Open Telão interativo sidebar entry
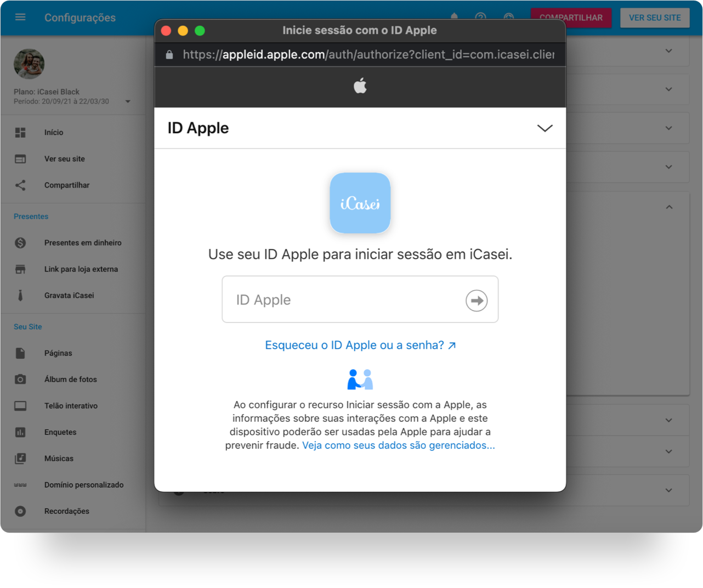 pos(71,406)
